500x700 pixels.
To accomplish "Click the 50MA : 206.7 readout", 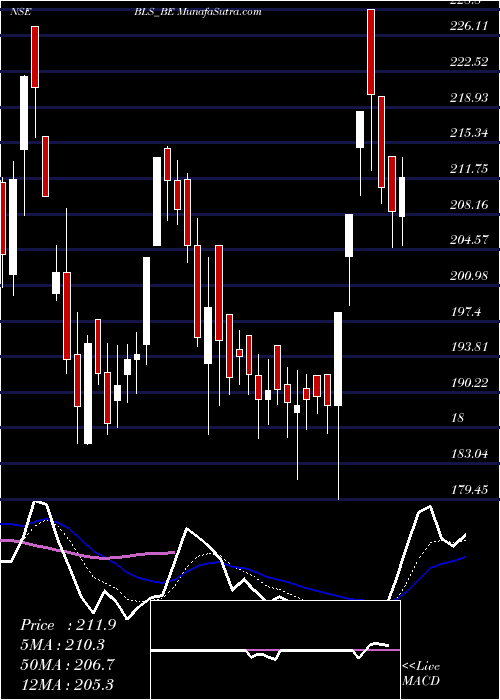I will (x=67, y=664).
